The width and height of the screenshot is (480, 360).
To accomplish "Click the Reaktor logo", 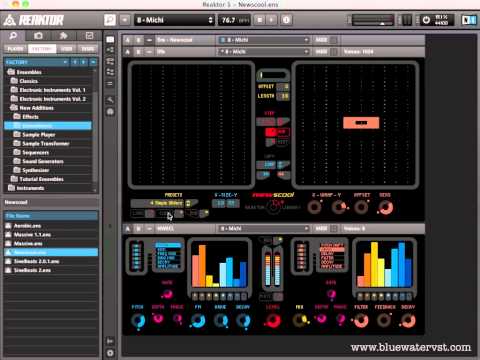I will [x=33, y=20].
